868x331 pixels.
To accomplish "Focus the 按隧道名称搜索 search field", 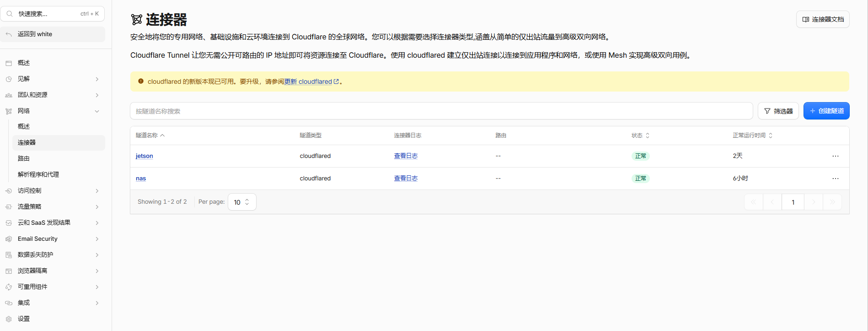I will 441,111.
